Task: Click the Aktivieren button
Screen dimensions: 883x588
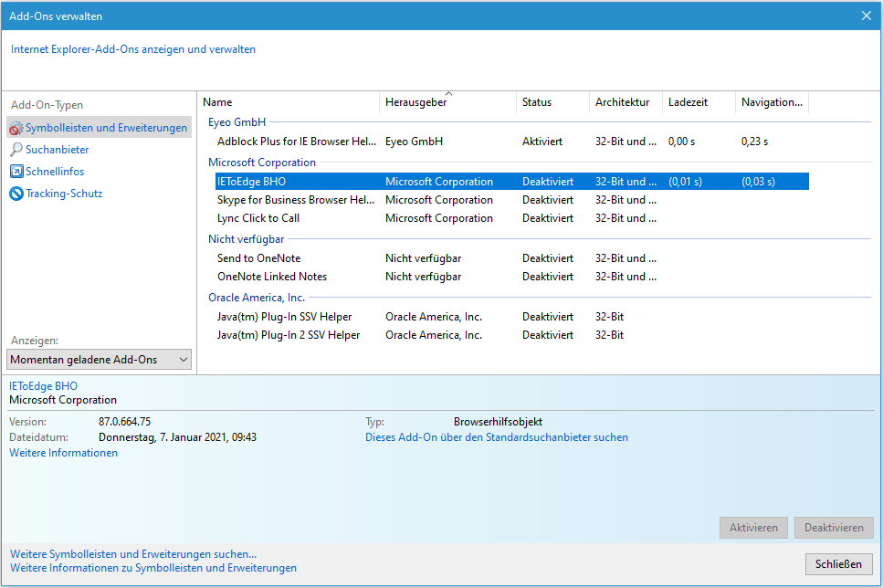Action: point(753,528)
